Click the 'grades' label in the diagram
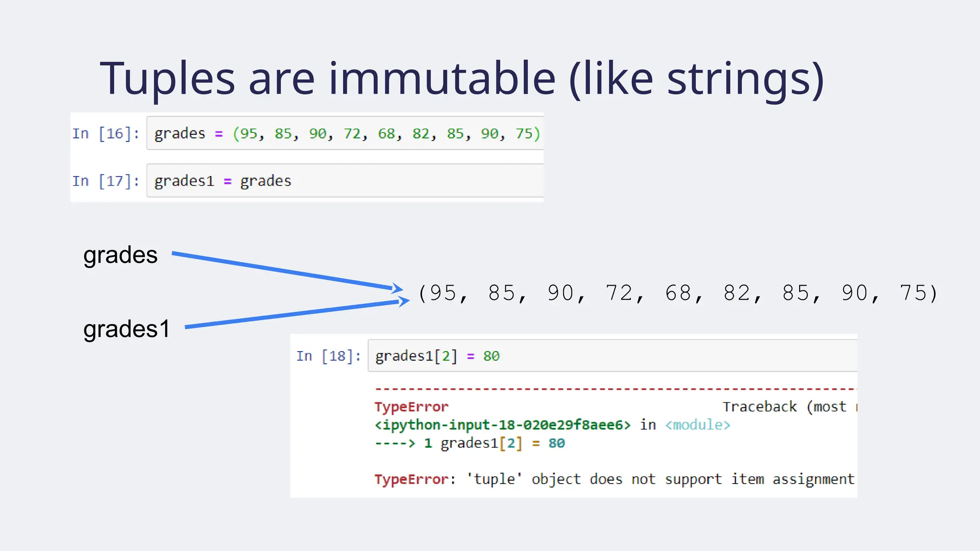 tap(121, 255)
